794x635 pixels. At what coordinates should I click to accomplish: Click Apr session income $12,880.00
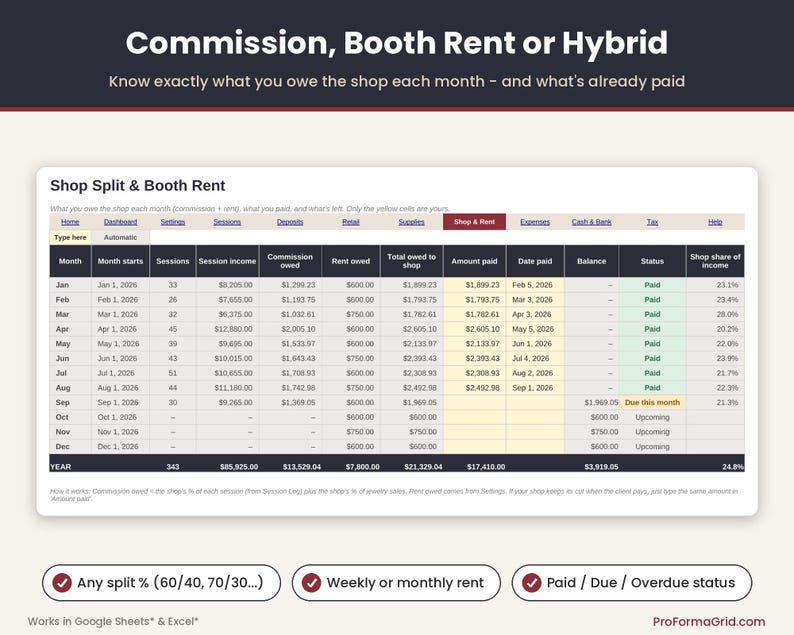point(227,329)
